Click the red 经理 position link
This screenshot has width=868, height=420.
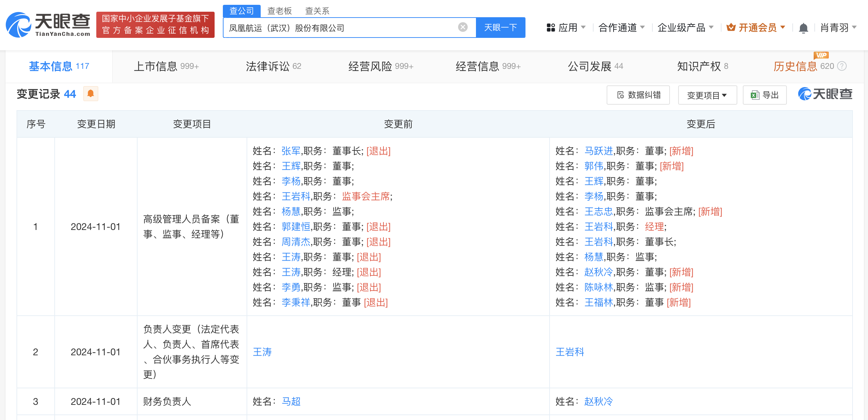[x=654, y=227]
